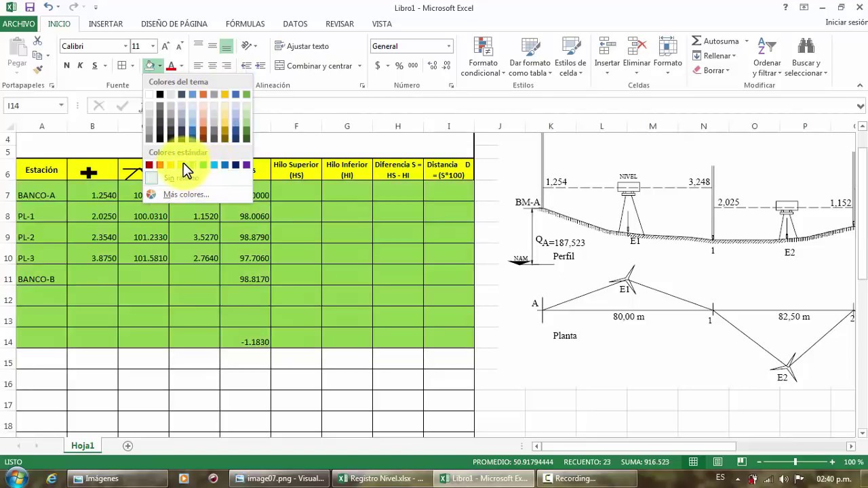
Task: Toggle Ajustar texto wrap text
Action: [x=302, y=46]
